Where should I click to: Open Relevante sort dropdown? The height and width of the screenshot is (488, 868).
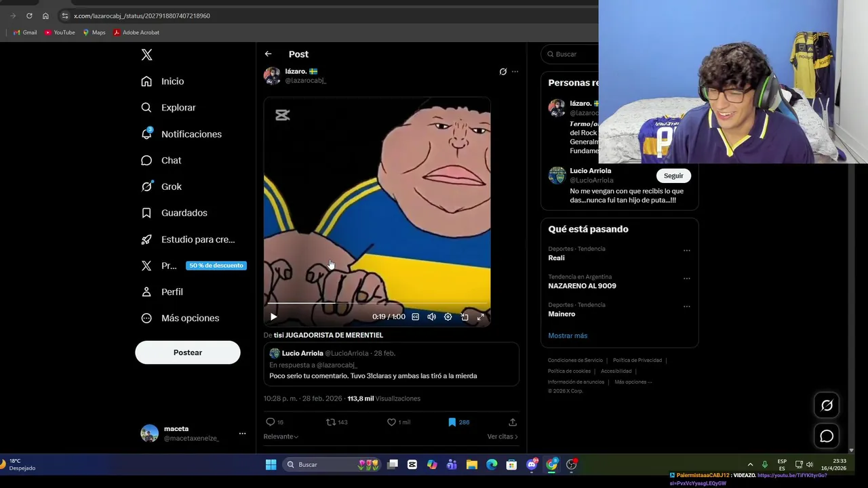click(281, 436)
